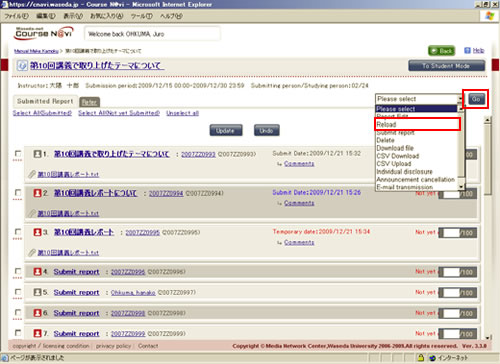500x364 pixels.
Task: Check the checkbox for report row 1
Action: click(18, 154)
